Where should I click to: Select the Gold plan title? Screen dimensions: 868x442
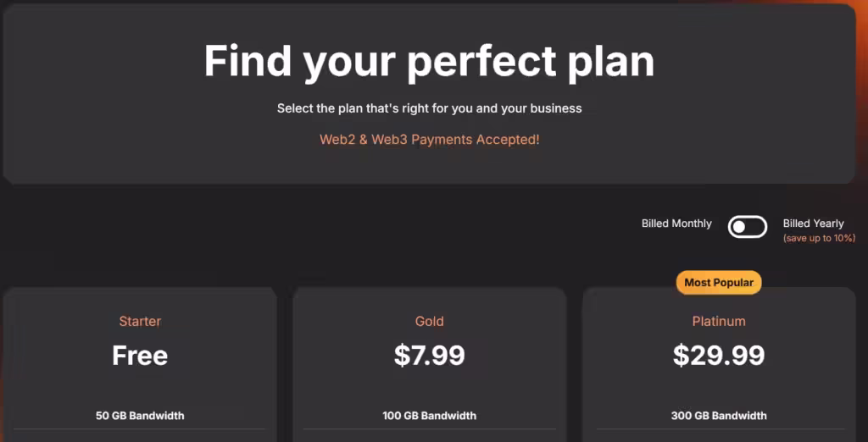pos(430,322)
